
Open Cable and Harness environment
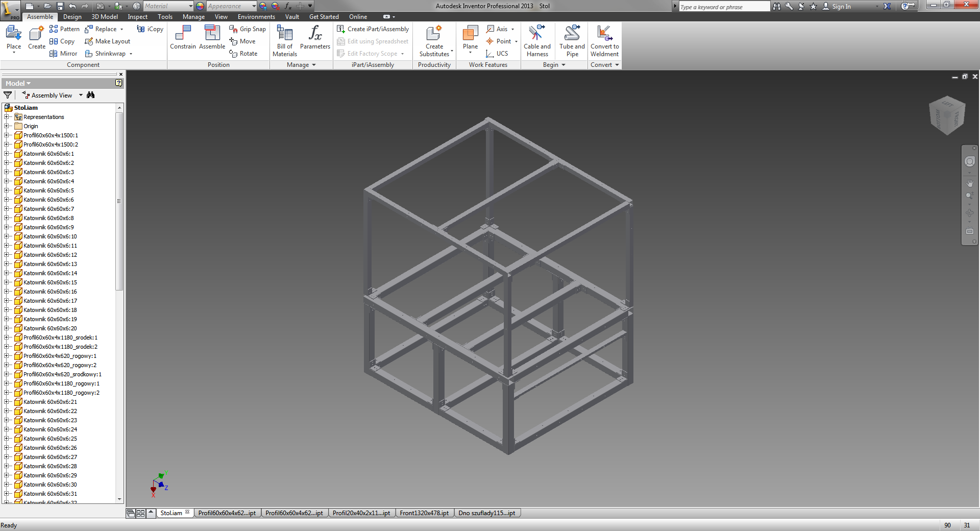tap(537, 41)
